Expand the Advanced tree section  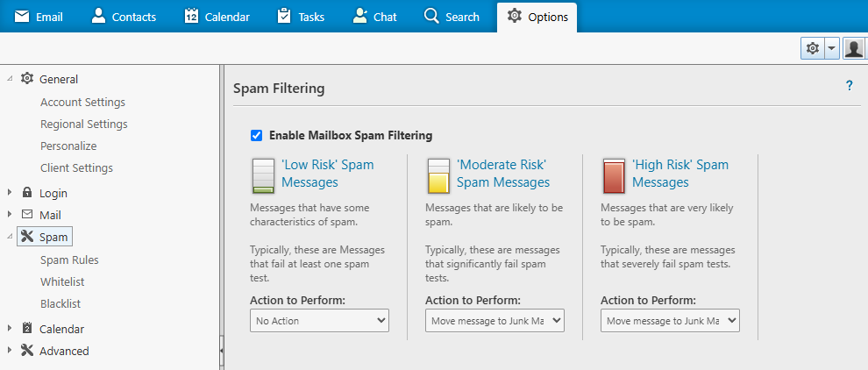pos(10,351)
